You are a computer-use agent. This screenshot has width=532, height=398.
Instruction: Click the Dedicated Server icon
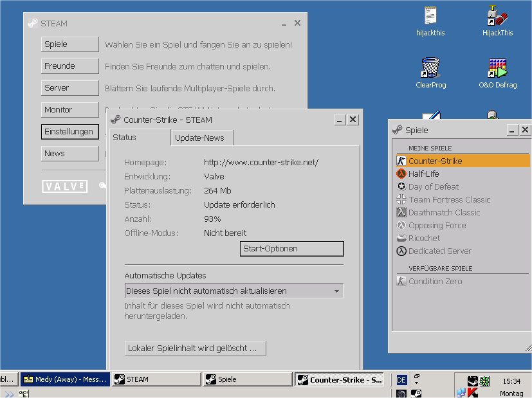401,251
